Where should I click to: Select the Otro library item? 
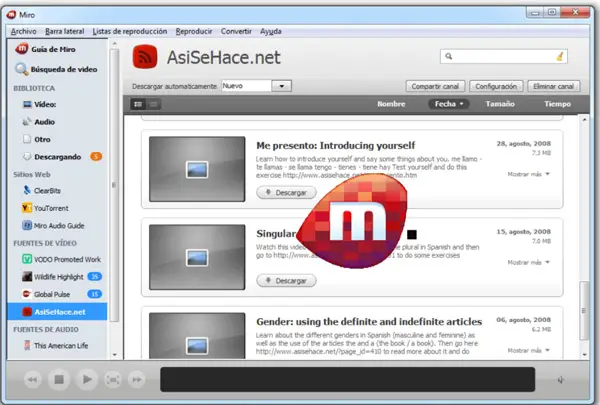[x=36, y=139]
